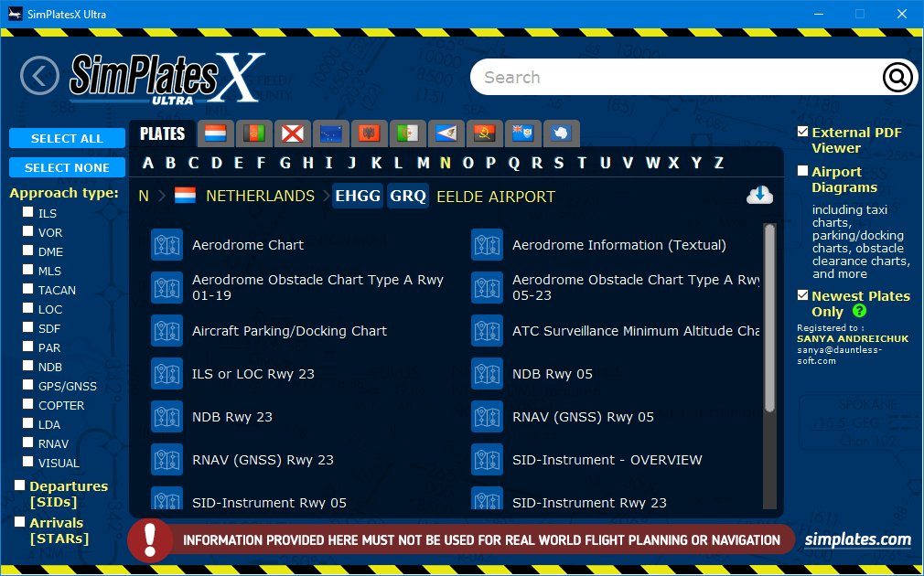This screenshot has width=924, height=576.
Task: Switch to the PLATES tab
Action: 162,133
